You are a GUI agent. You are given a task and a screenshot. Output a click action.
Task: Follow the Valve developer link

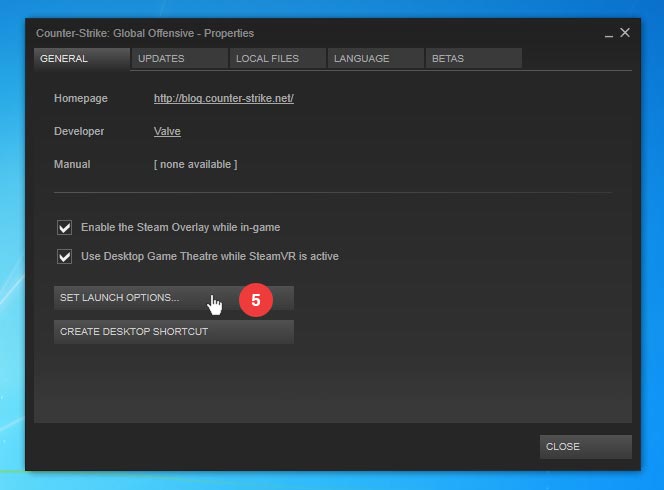pos(167,131)
